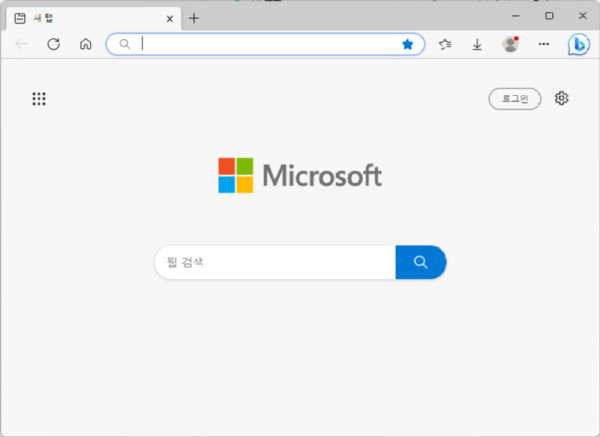Close the browser window
The image size is (600, 437).
tap(582, 16)
